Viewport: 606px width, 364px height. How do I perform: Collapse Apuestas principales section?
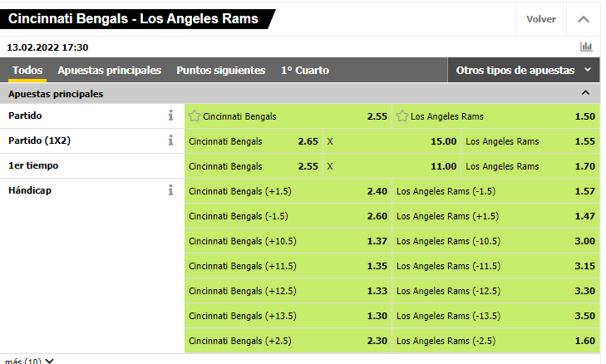585,93
